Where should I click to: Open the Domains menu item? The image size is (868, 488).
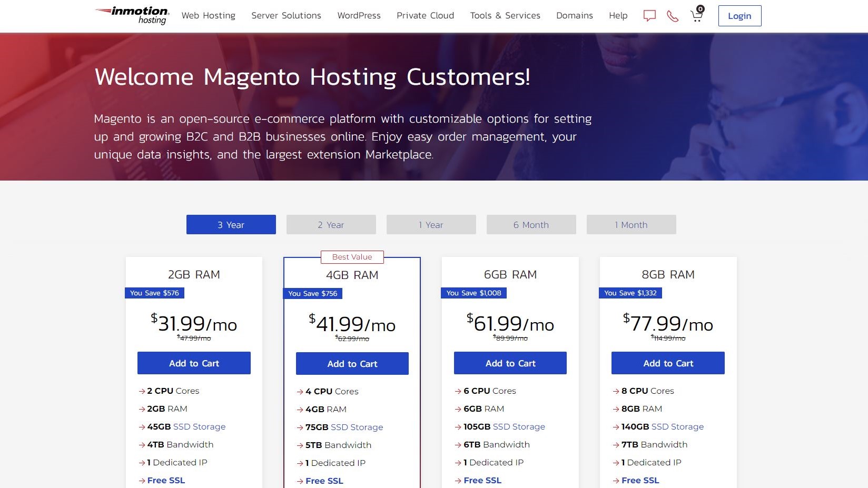(x=574, y=16)
